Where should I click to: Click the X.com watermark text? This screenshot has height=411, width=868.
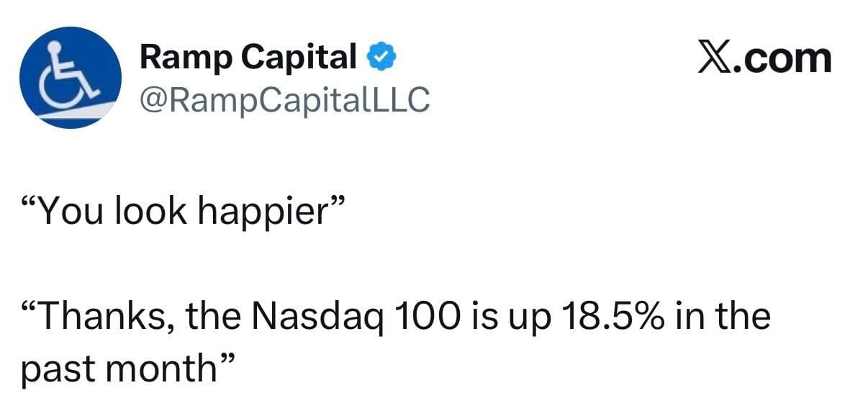tap(764, 58)
